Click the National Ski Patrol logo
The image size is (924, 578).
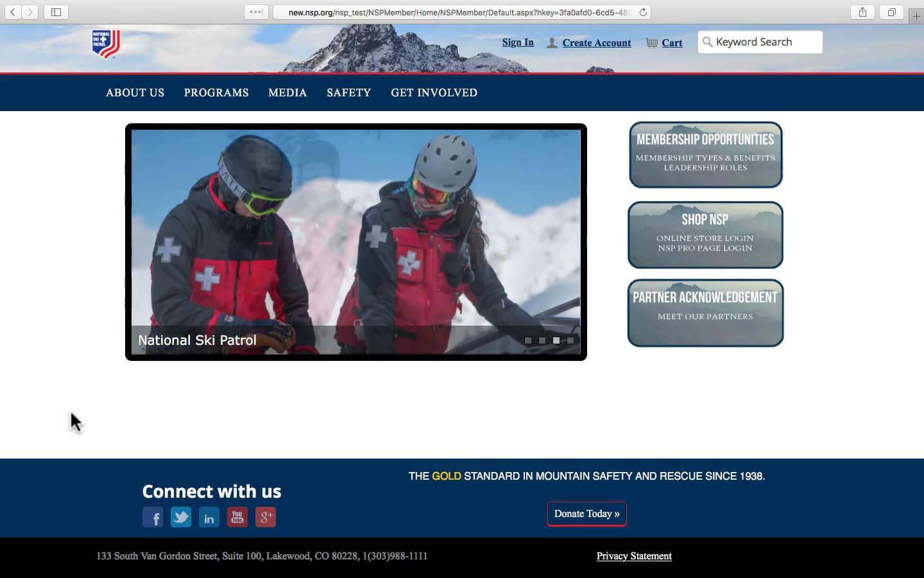tap(106, 44)
